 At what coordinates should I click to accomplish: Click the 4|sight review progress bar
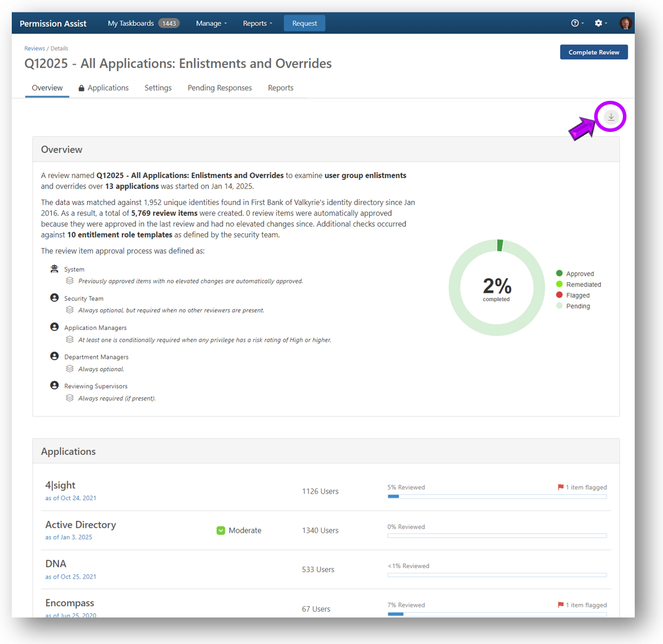pos(497,497)
